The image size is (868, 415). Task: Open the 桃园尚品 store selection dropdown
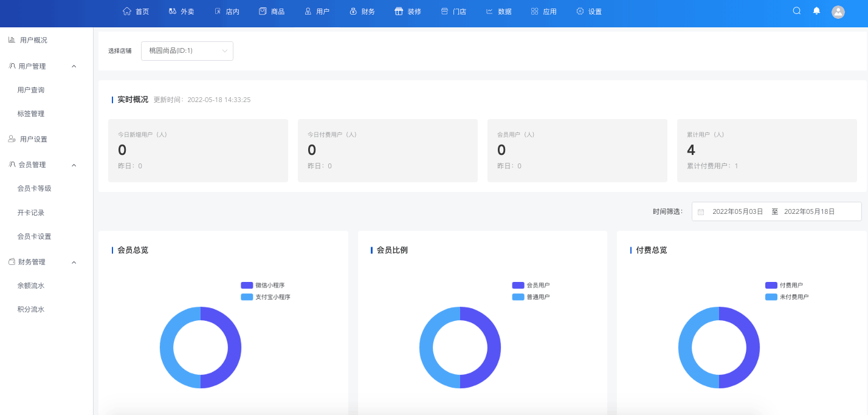[x=187, y=51]
